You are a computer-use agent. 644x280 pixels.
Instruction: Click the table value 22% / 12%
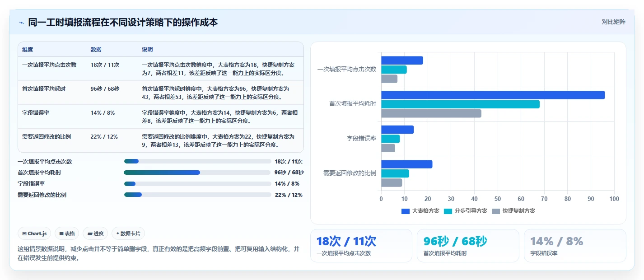(104, 137)
